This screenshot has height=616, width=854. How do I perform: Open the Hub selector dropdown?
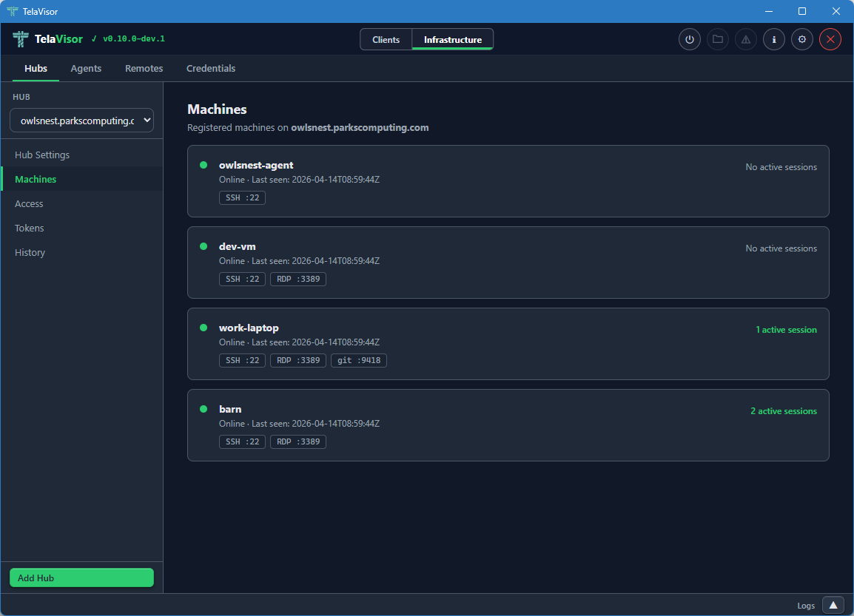(x=81, y=121)
